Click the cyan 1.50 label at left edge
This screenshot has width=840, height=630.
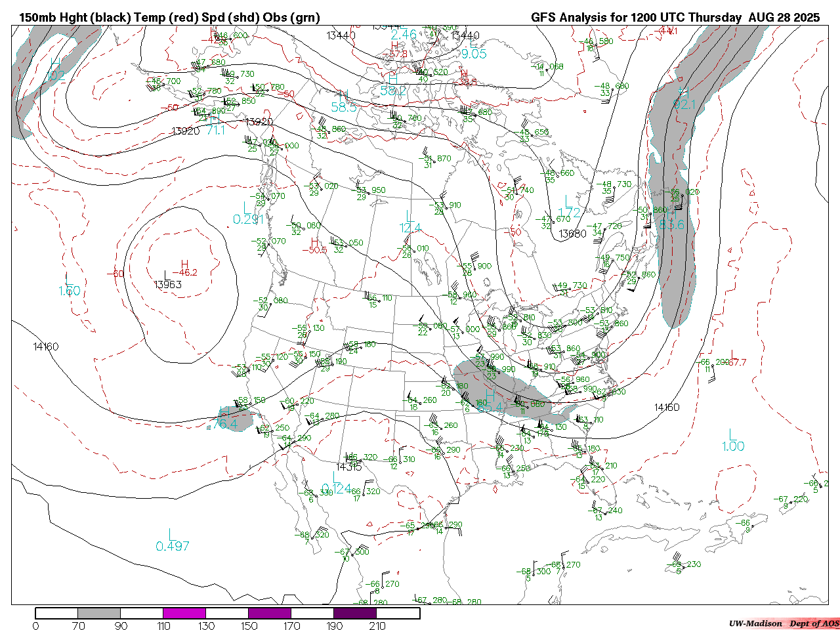click(x=69, y=291)
